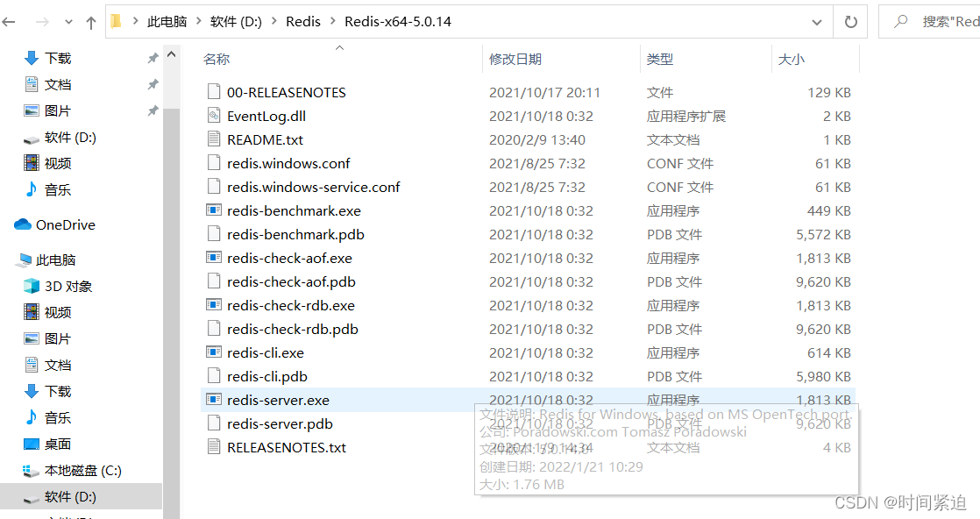
Task: Select redis.windows-service.conf file
Action: click(313, 187)
